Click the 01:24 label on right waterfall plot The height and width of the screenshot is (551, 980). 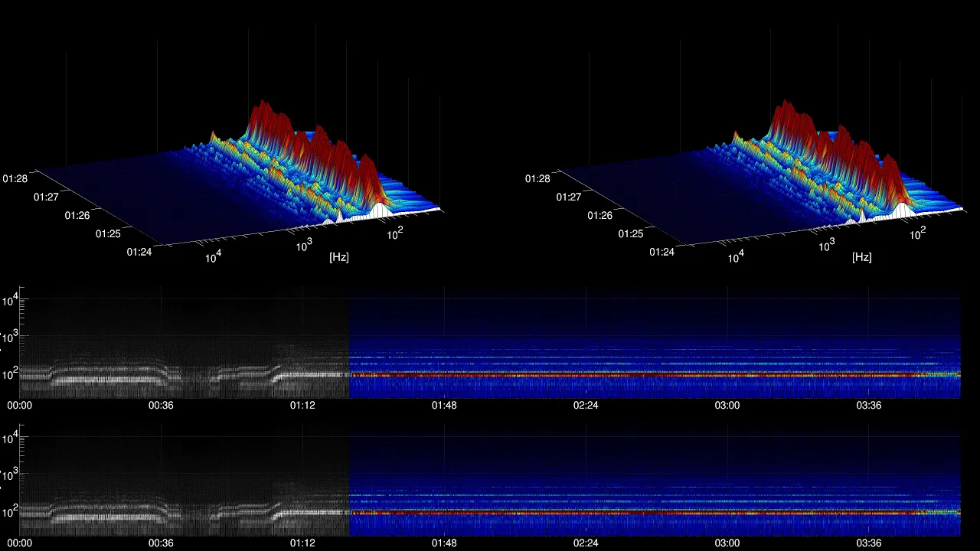pos(663,252)
